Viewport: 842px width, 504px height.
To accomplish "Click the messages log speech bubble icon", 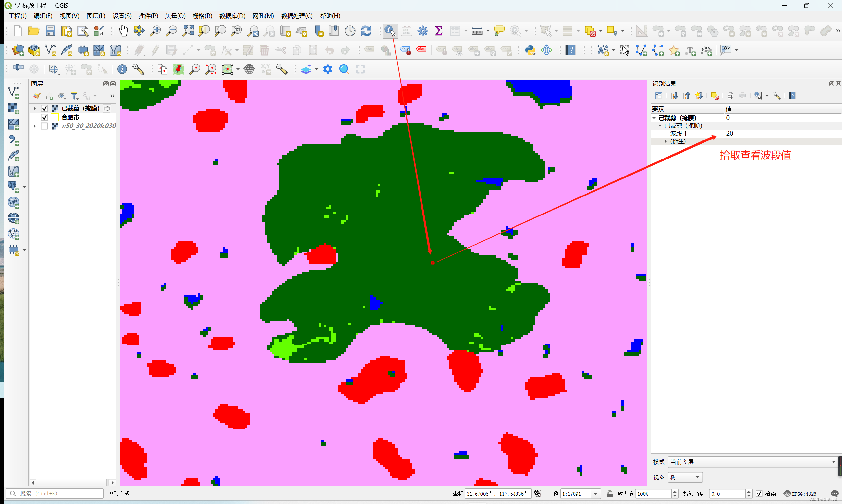I will (834, 494).
